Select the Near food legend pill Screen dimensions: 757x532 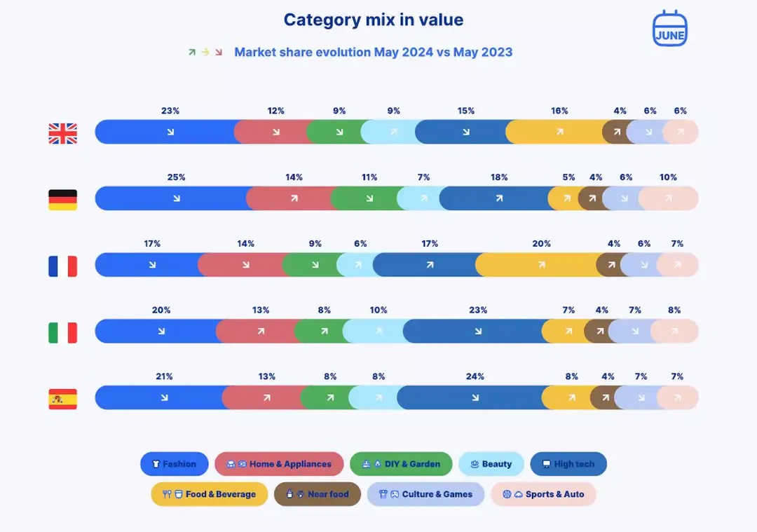click(318, 494)
